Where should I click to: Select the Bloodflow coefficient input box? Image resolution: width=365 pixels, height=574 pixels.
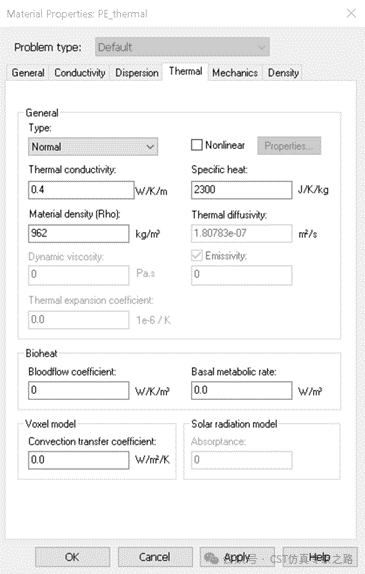79,390
